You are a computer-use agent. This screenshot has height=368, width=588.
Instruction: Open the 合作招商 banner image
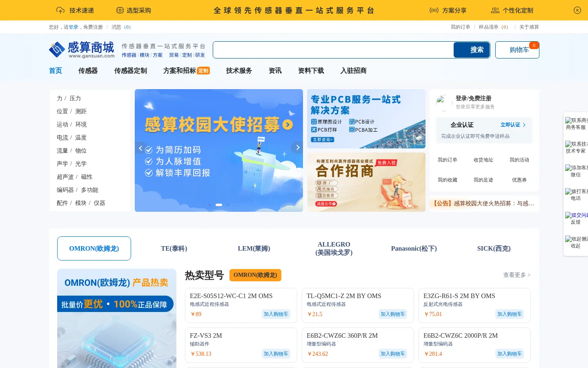pos(366,182)
